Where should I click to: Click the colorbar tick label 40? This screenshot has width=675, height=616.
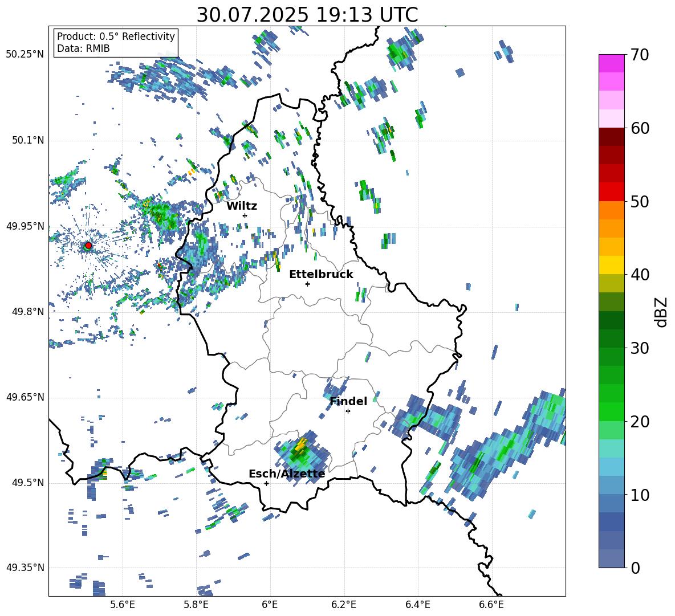click(640, 275)
